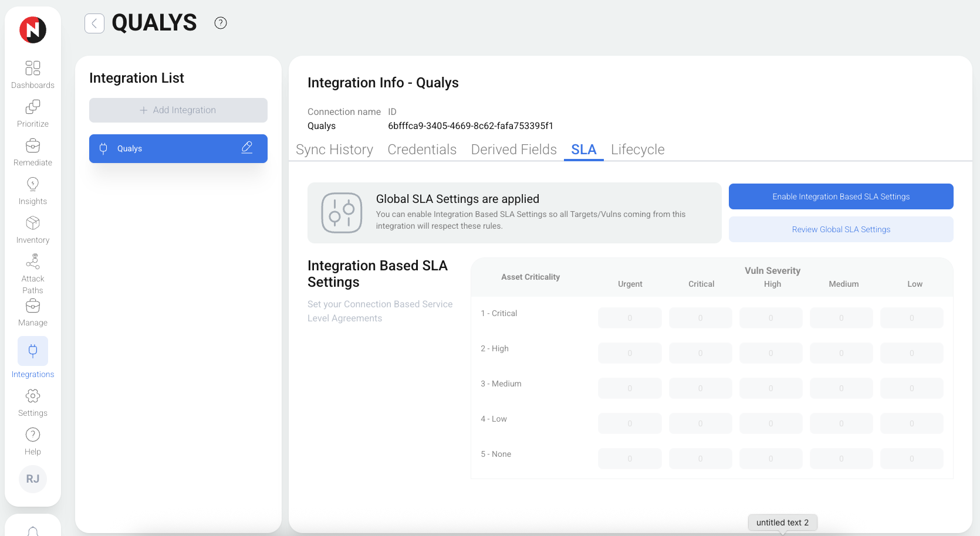The image size is (980, 536).
Task: Open the Derived Fields tab
Action: [x=514, y=150]
